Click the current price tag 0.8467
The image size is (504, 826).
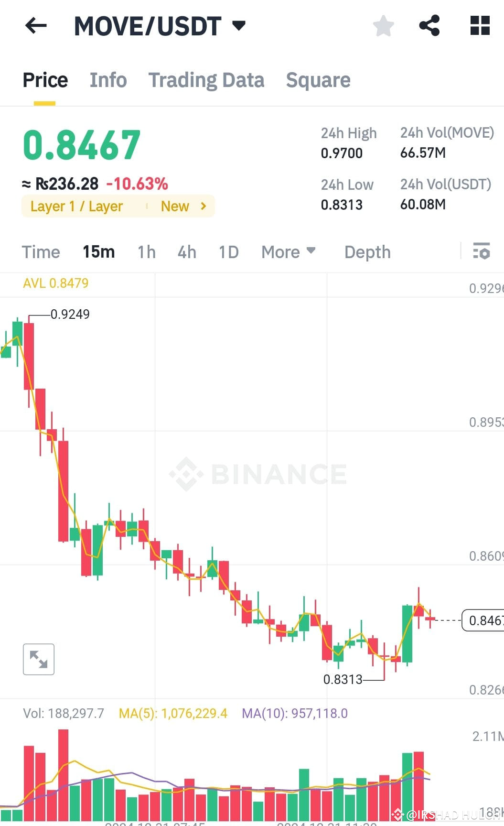pyautogui.click(x=483, y=620)
